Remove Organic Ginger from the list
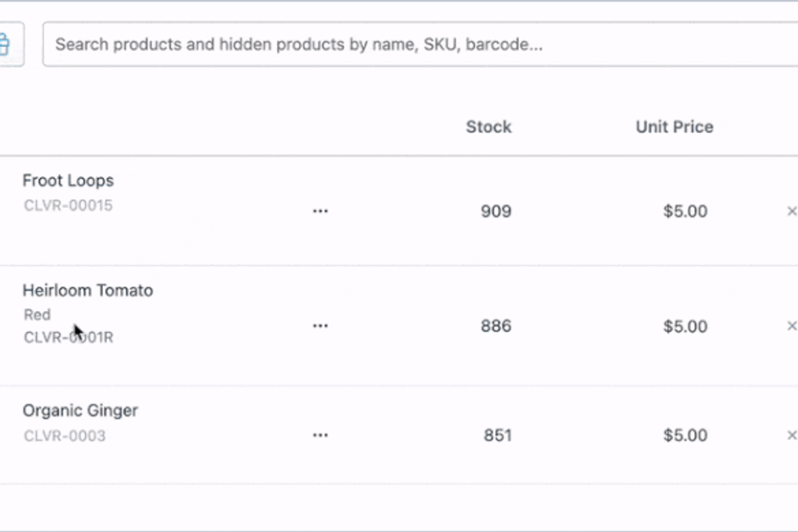This screenshot has width=798, height=532. [x=791, y=434]
